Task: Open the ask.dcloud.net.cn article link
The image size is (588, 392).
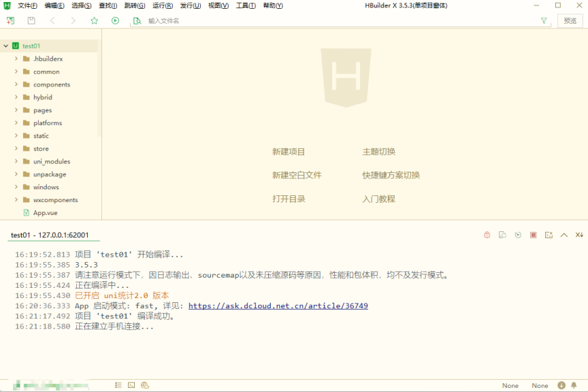Action: 278,306
